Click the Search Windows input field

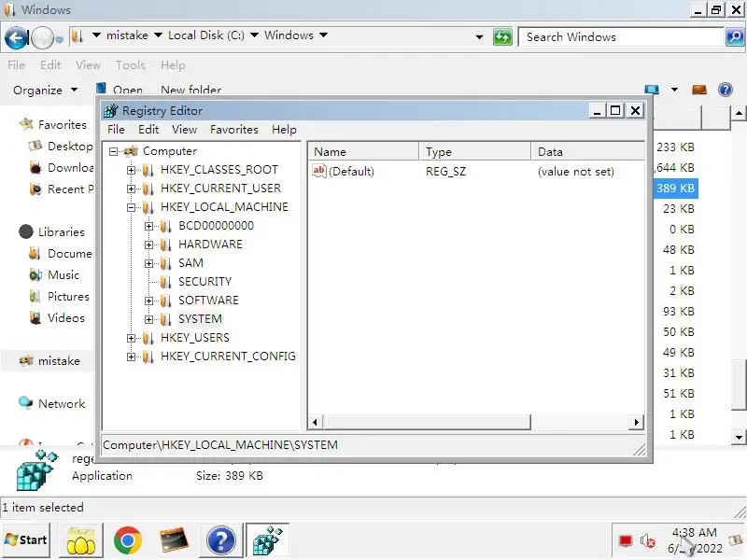[x=621, y=37]
